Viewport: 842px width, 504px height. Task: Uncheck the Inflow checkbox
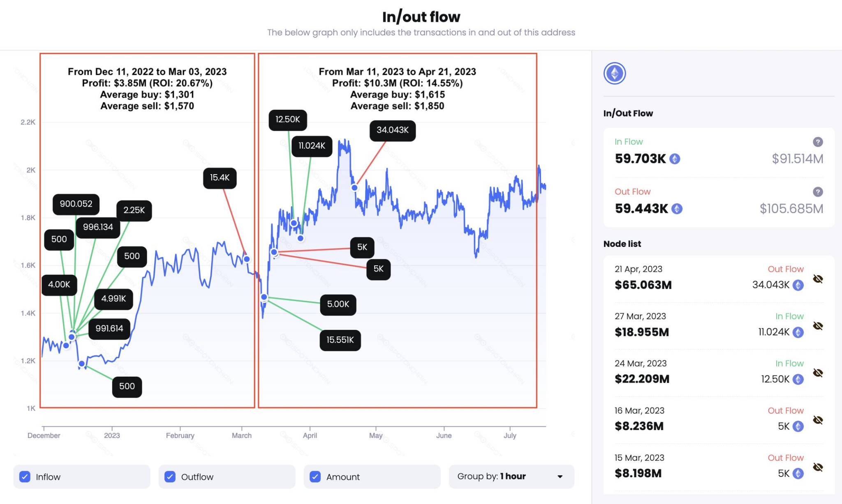(25, 476)
